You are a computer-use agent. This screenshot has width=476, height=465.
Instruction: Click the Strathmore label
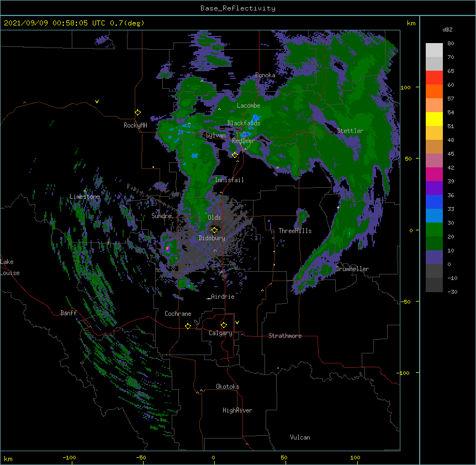[x=285, y=336]
